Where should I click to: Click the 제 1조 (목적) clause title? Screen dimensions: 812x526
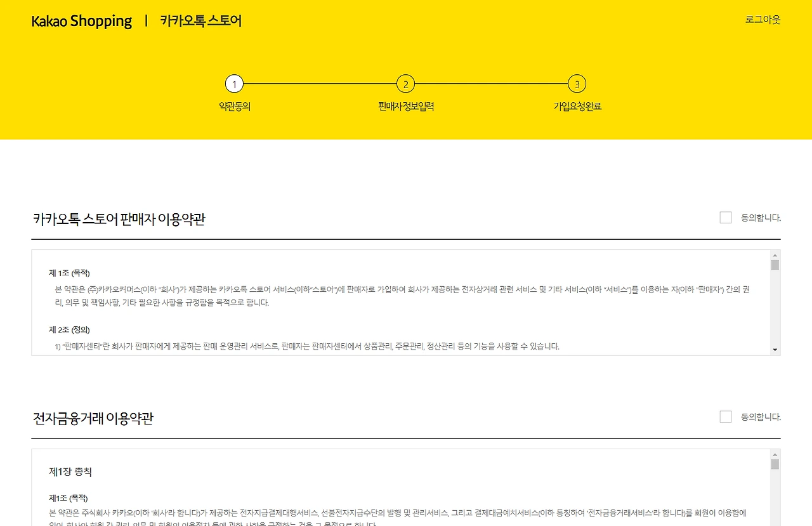click(70, 273)
